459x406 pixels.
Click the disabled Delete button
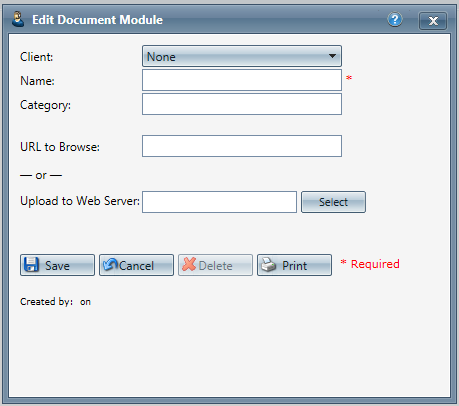click(x=215, y=265)
